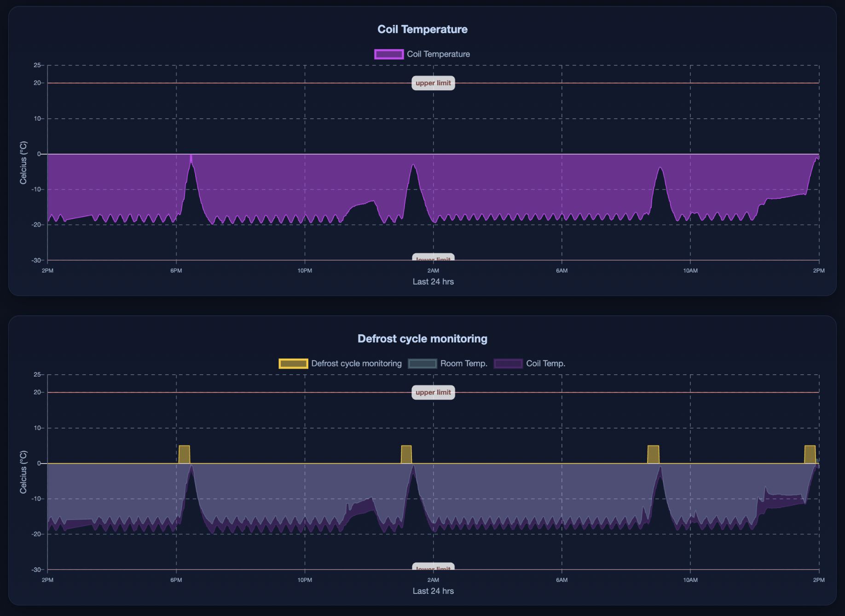This screenshot has height=616, width=845.
Task: Click the lower limit label on top chart
Action: pos(433,259)
